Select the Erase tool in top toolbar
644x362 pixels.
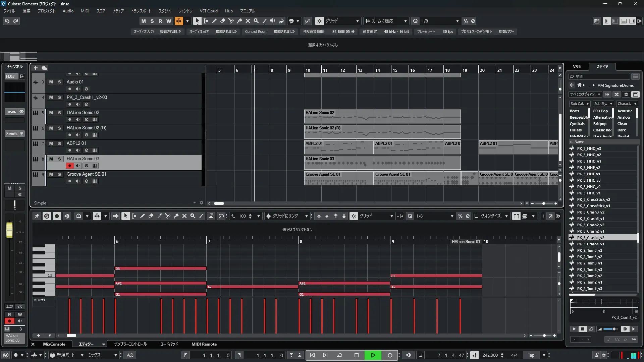(222, 21)
